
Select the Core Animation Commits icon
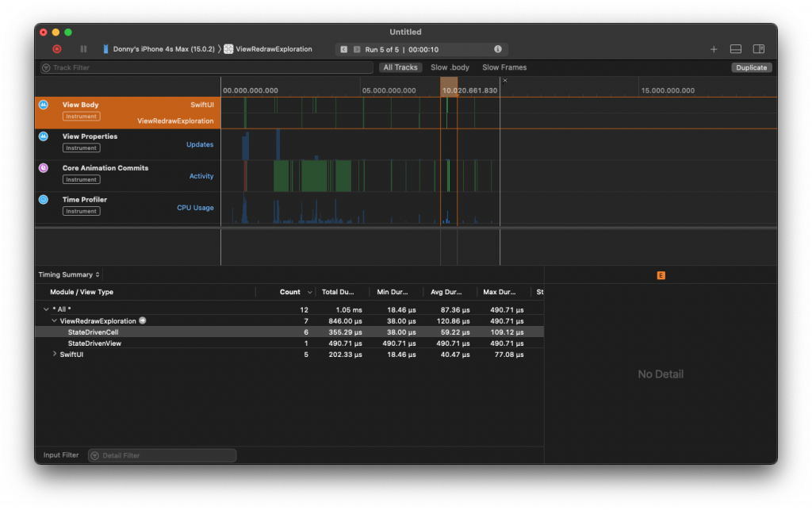click(x=44, y=168)
